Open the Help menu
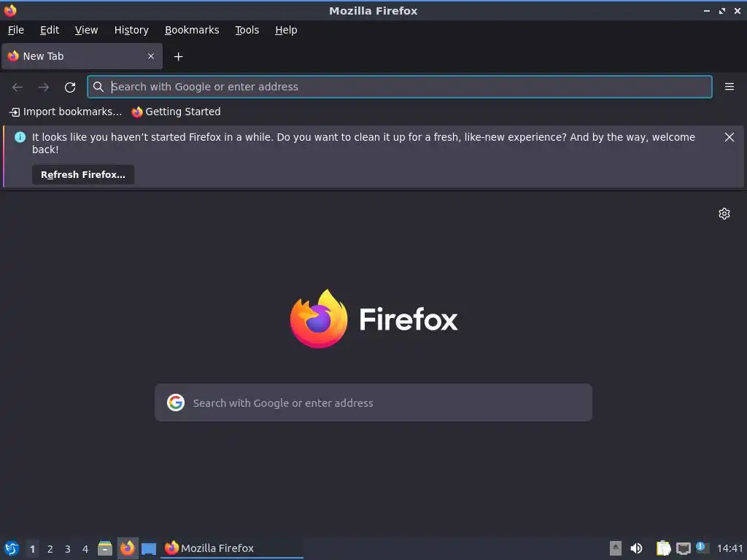The image size is (747, 560). pyautogui.click(x=286, y=30)
